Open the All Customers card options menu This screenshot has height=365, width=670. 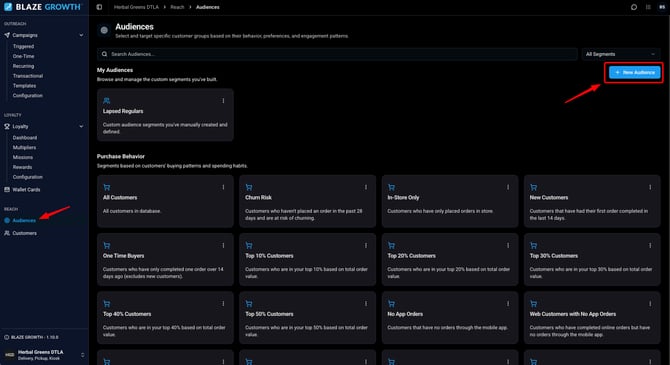point(223,187)
